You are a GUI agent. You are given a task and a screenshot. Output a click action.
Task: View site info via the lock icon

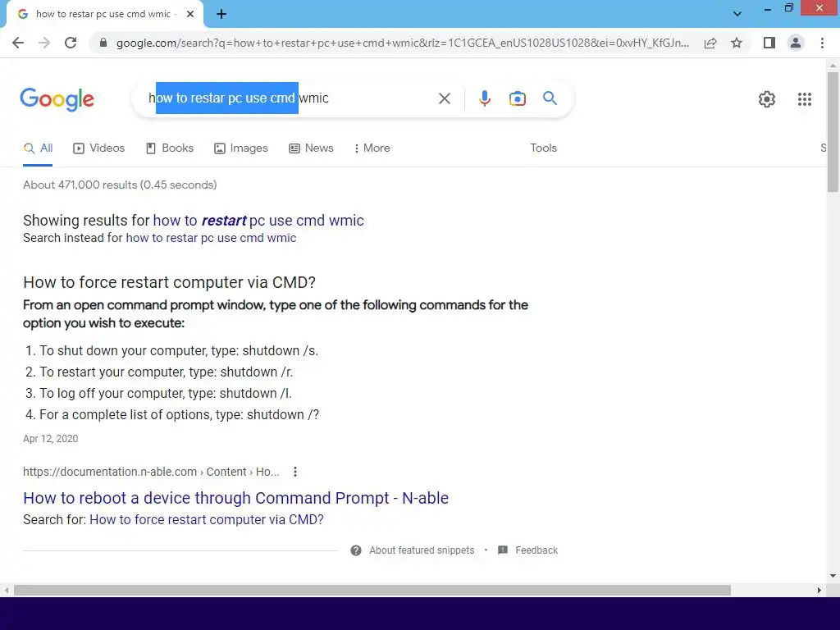pos(103,43)
